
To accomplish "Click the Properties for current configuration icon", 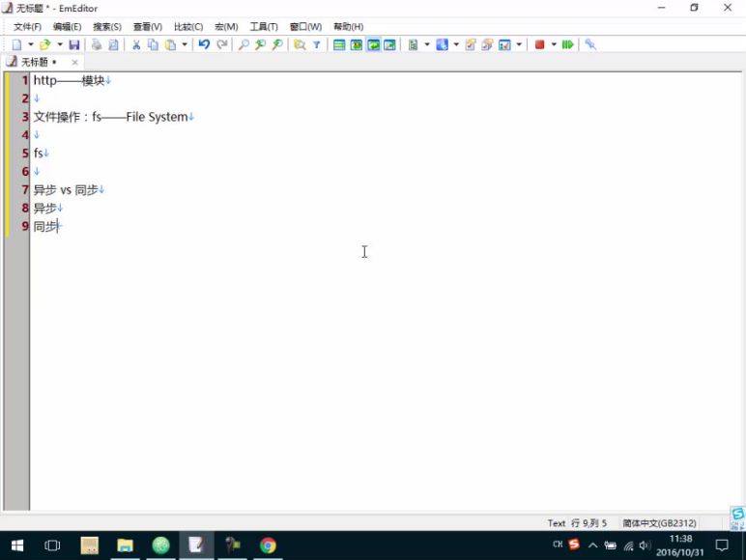I will point(471,44).
